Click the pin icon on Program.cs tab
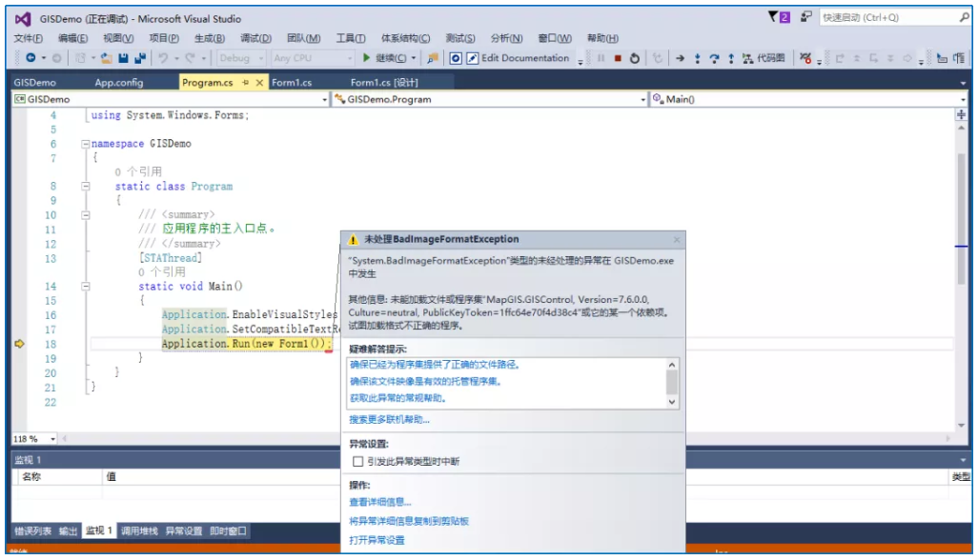The width and height of the screenshot is (978, 560). [x=245, y=82]
